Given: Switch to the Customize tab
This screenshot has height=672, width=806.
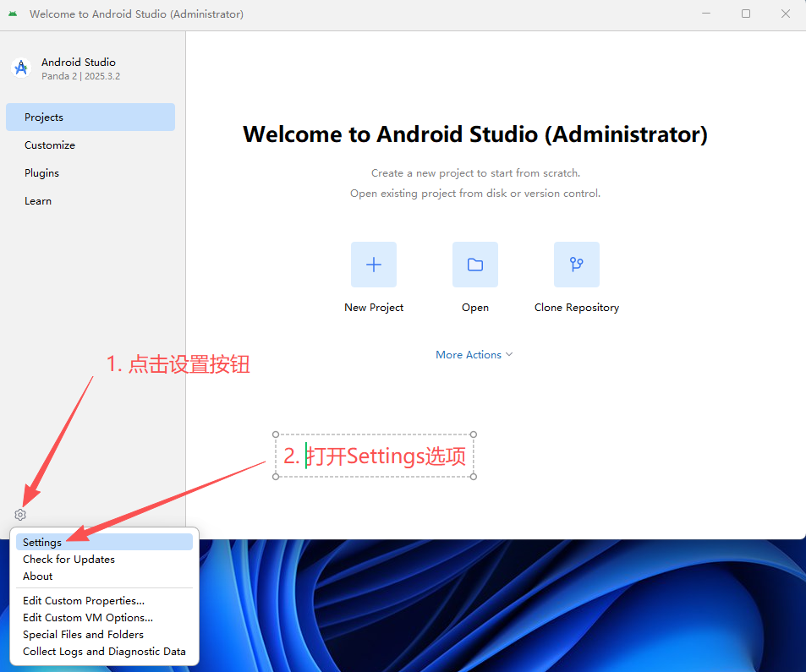Looking at the screenshot, I should (x=90, y=145).
